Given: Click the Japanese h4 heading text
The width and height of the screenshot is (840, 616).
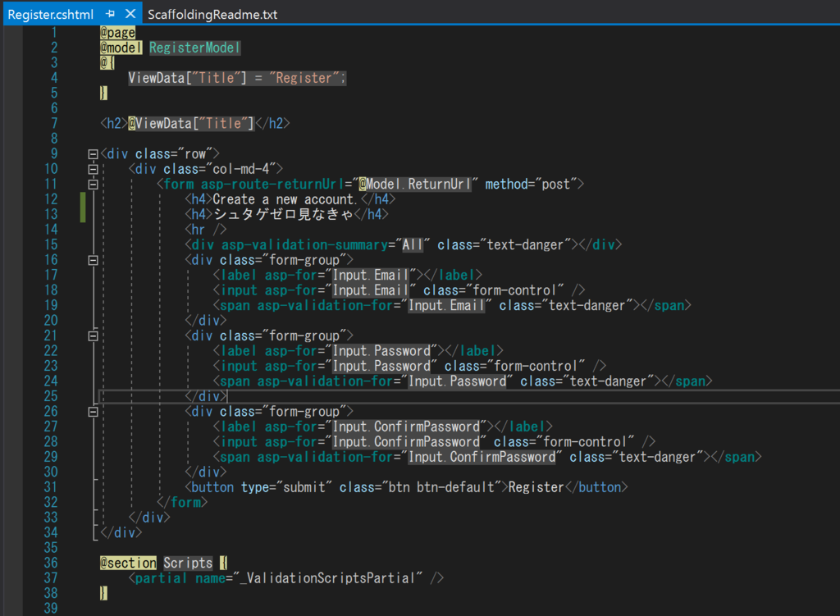Looking at the screenshot, I should [x=283, y=214].
